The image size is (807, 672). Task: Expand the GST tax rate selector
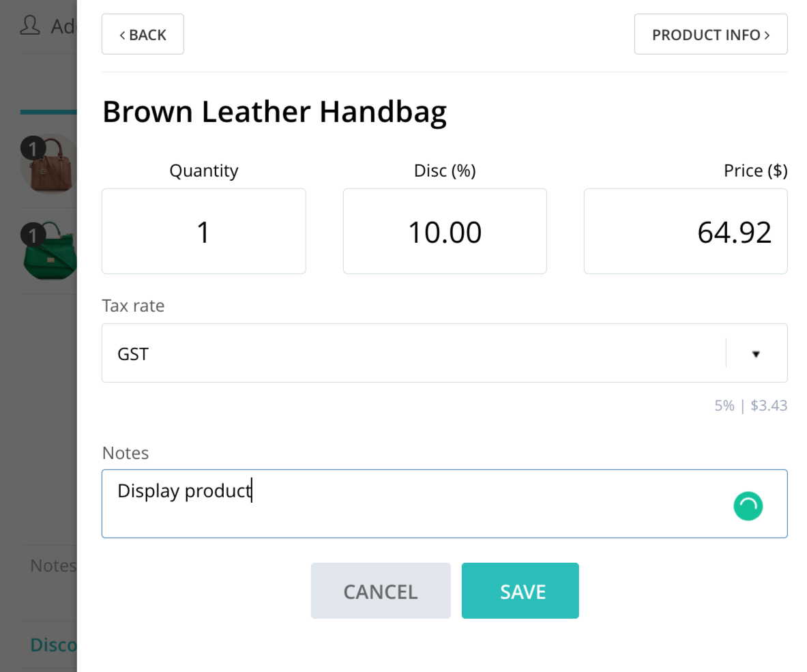[x=445, y=353]
